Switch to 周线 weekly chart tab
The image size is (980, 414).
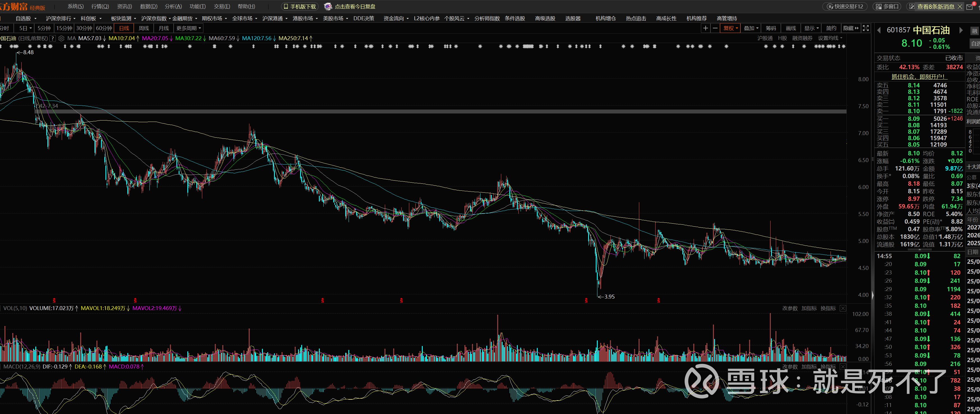click(143, 28)
